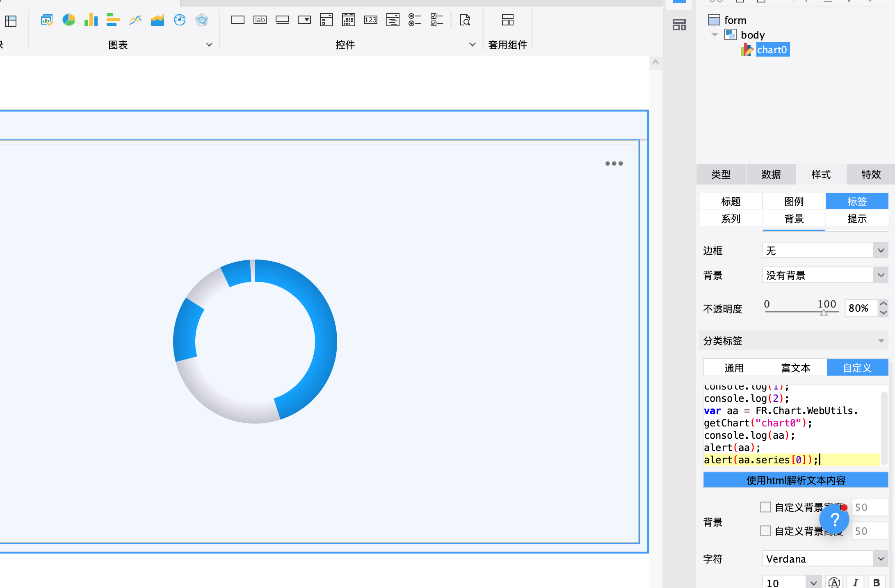Insert a column chart
Viewport: 895px width, 588px height.
point(91,20)
